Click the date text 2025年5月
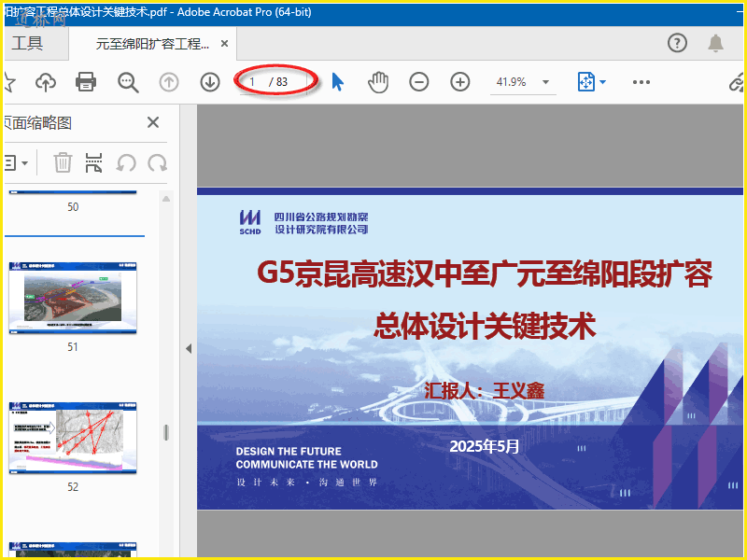The height and width of the screenshot is (560, 747). [484, 446]
